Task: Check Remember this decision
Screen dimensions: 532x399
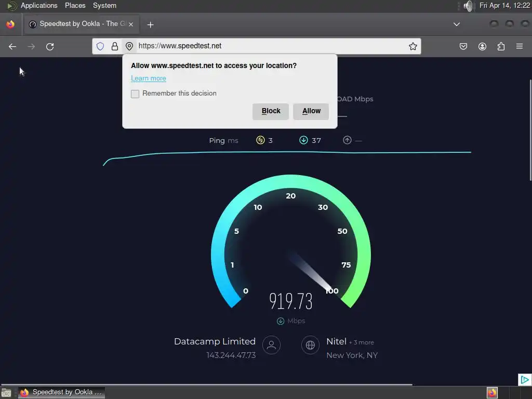Action: pyautogui.click(x=135, y=94)
